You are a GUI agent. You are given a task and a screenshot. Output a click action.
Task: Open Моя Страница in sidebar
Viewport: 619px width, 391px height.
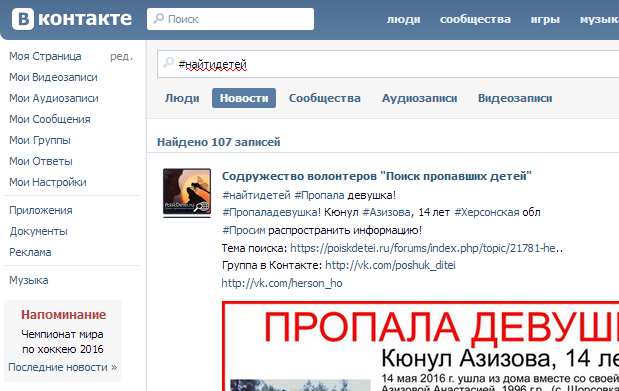coord(45,56)
